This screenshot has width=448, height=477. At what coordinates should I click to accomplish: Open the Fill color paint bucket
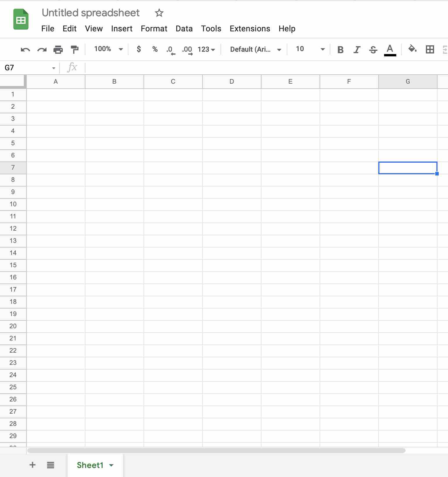tap(412, 49)
